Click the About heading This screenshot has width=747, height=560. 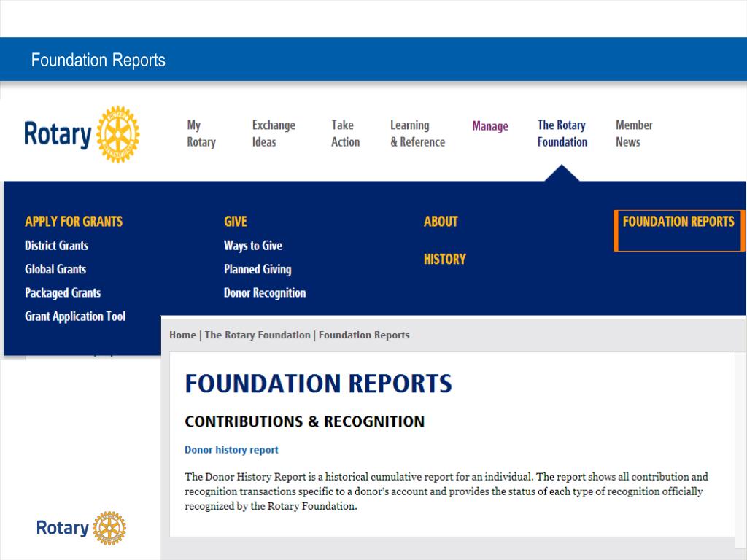tap(441, 222)
